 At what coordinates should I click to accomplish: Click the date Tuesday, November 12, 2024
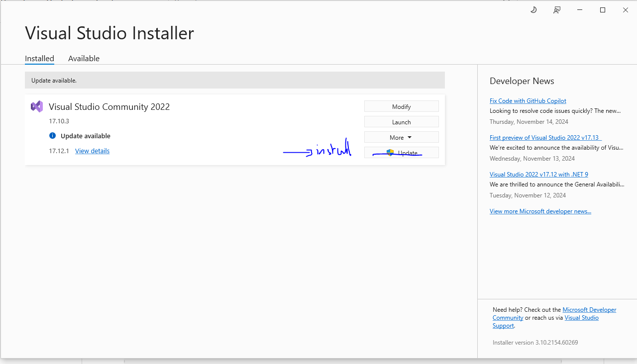(x=528, y=195)
